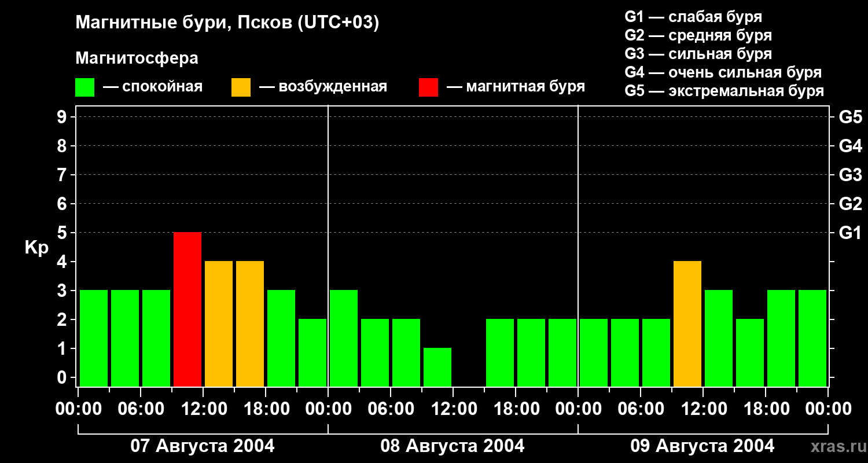Click the 'Магнитосфера' legend heading
Screen dimensions: 868x463
coord(137,58)
